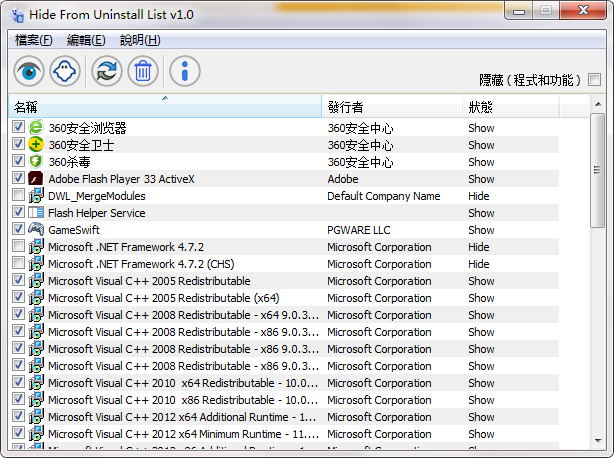The height and width of the screenshot is (458, 614).
Task: Click the eye icon in the toolbar
Action: [29, 71]
